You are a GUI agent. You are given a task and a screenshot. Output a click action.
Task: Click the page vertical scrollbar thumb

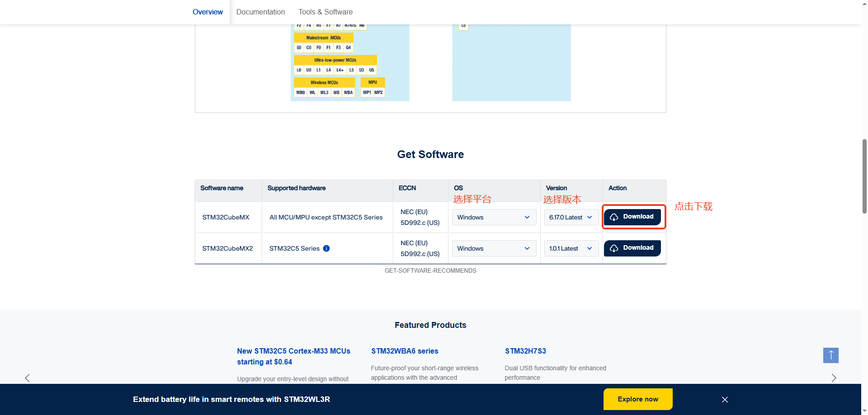pos(864,176)
